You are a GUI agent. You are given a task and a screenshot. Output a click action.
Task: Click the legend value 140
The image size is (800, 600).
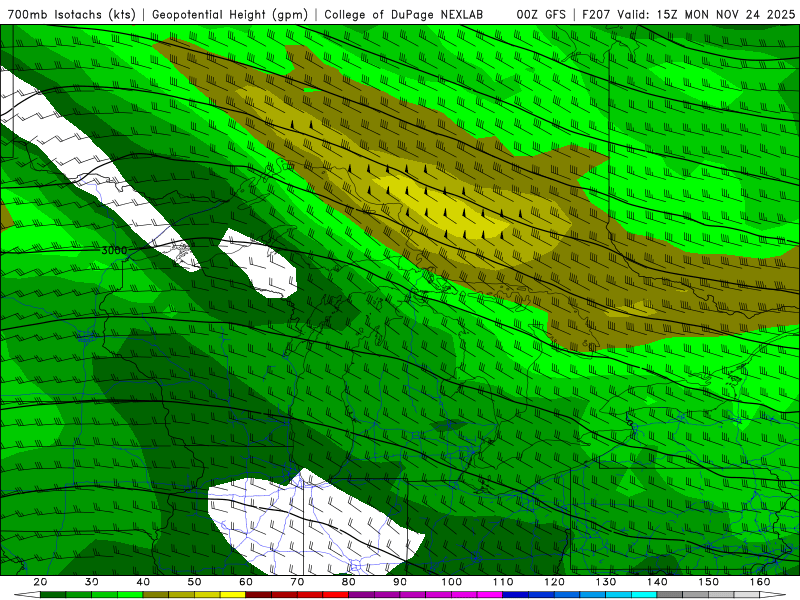click(657, 582)
